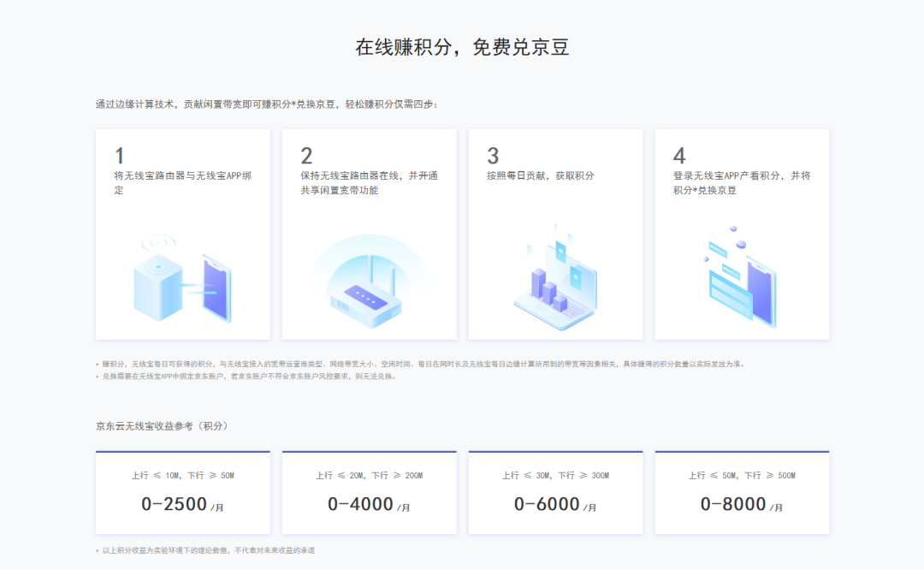This screenshot has width=924, height=570.
Task: Click label 上行 ≤ 20M, 下行 ≥ 200M
Action: (x=370, y=475)
